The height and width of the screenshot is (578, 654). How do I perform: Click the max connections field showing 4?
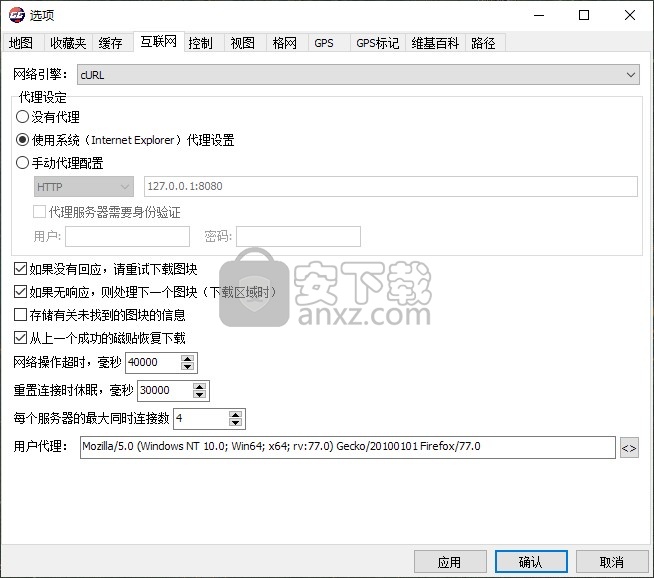pos(201,418)
